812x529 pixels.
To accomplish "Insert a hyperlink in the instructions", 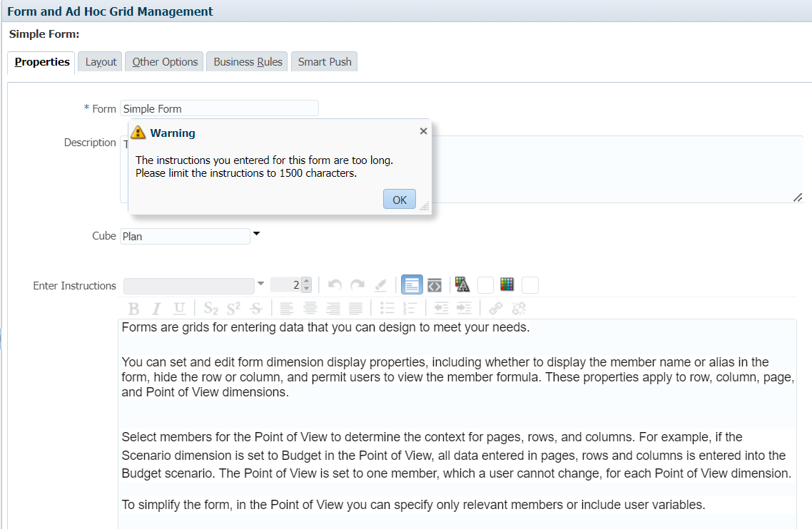I will click(x=497, y=308).
